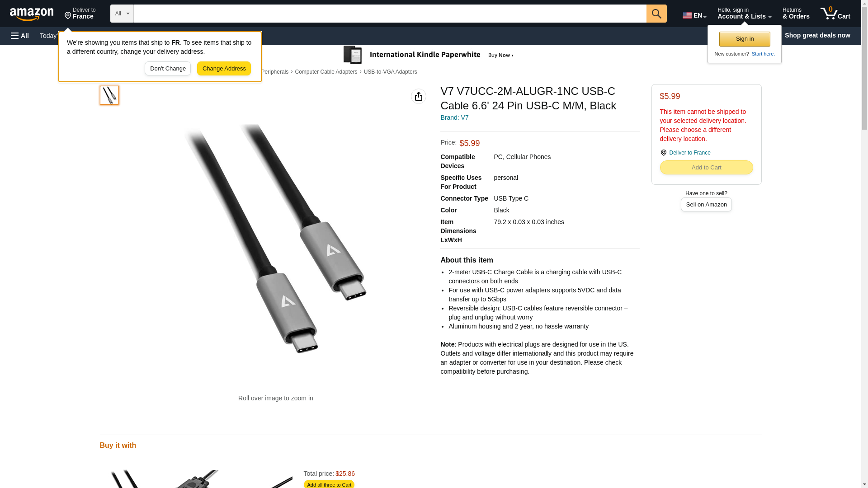
Task: Click Sell on Amazon button
Action: point(706,205)
